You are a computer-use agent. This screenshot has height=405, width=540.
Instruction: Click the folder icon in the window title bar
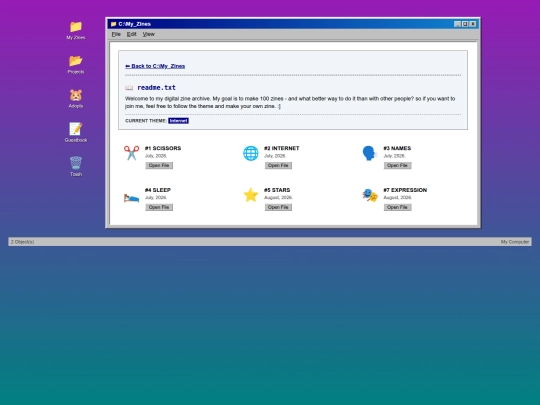[113, 24]
